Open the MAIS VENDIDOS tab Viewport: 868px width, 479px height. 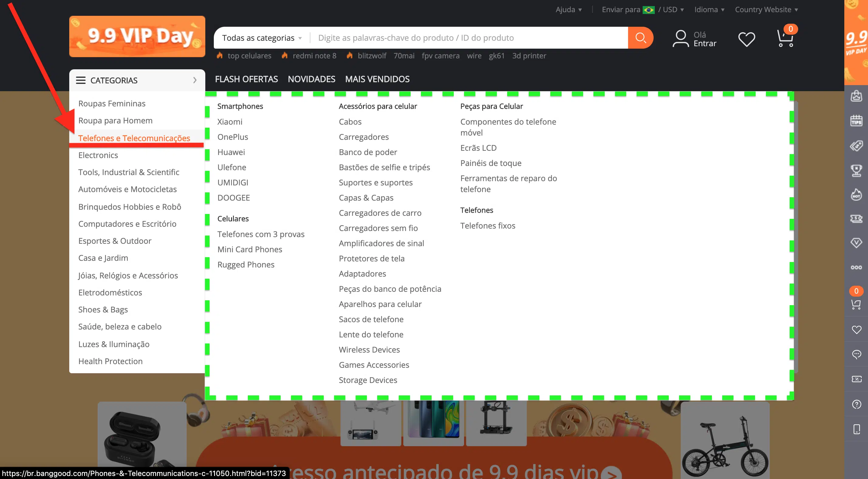pos(377,79)
